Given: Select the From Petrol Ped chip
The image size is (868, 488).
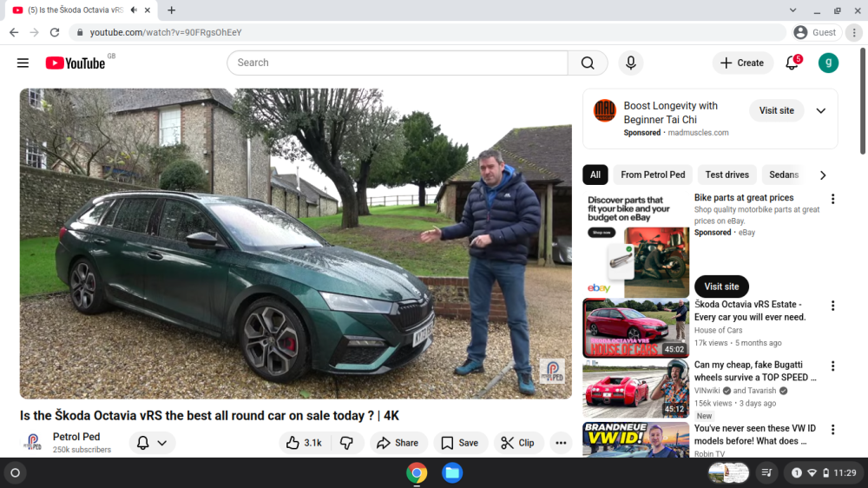Looking at the screenshot, I should tap(653, 175).
